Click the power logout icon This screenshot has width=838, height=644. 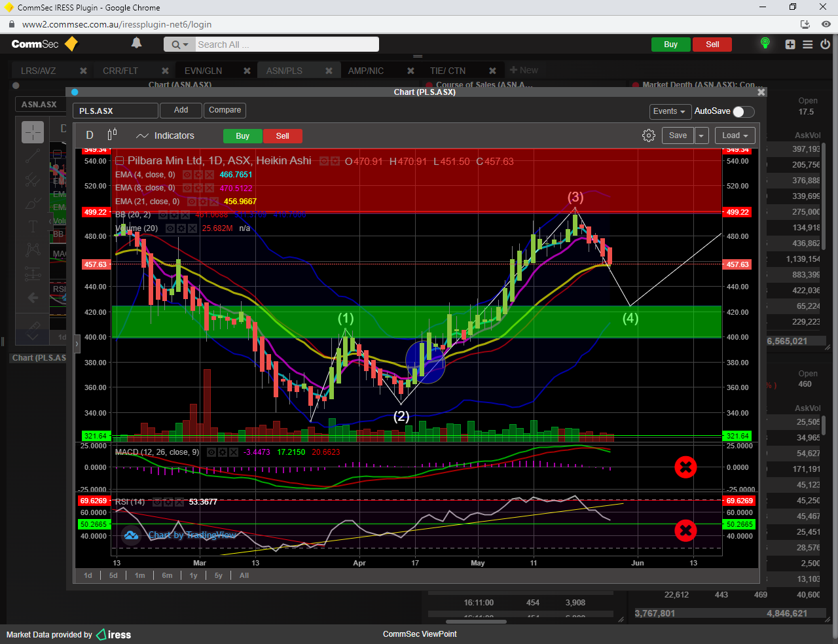[825, 45]
